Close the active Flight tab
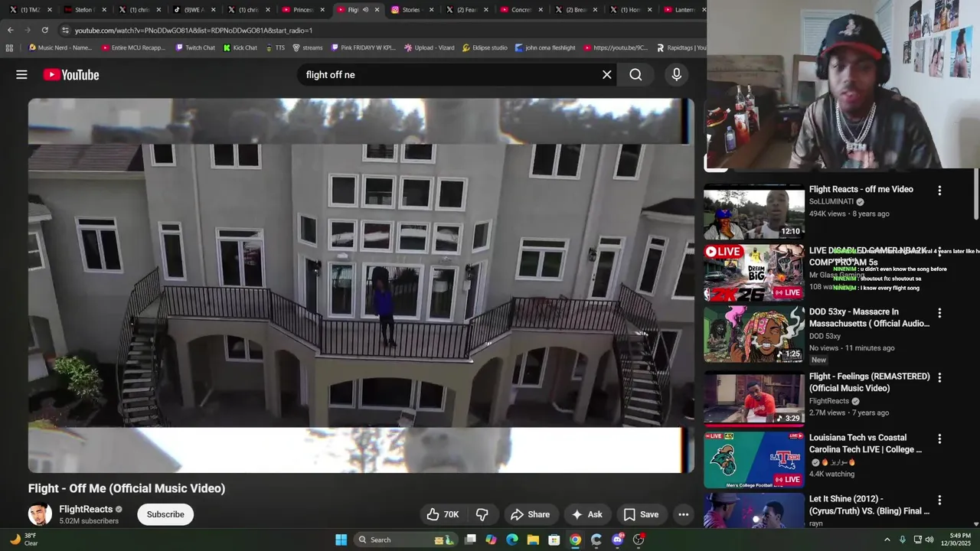This screenshot has width=980, height=551. coord(377,10)
